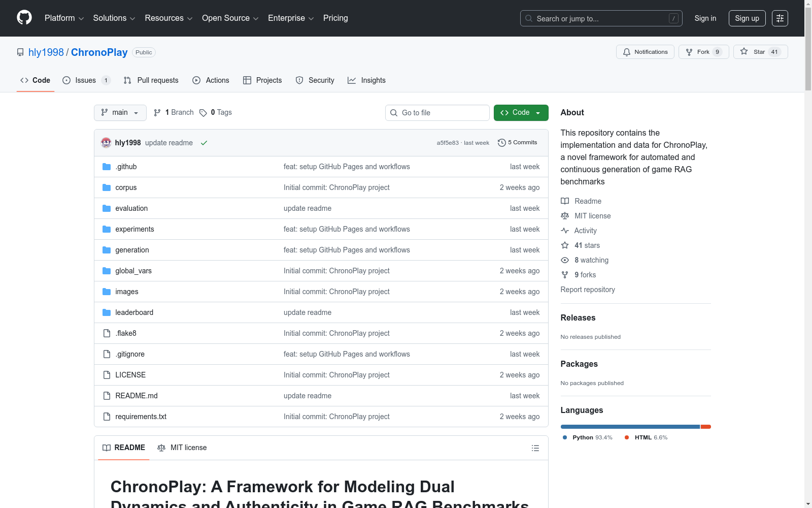812x508 pixels.
Task: Open the Pricing link
Action: point(335,18)
